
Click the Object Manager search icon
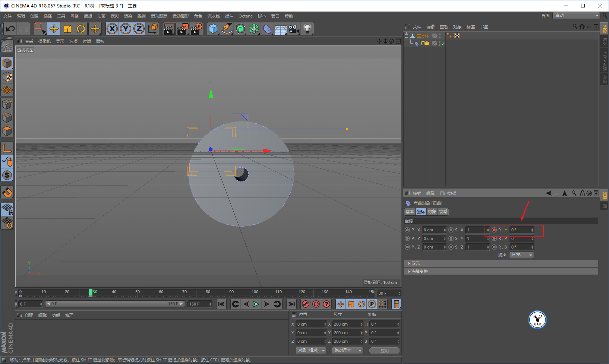575,27
